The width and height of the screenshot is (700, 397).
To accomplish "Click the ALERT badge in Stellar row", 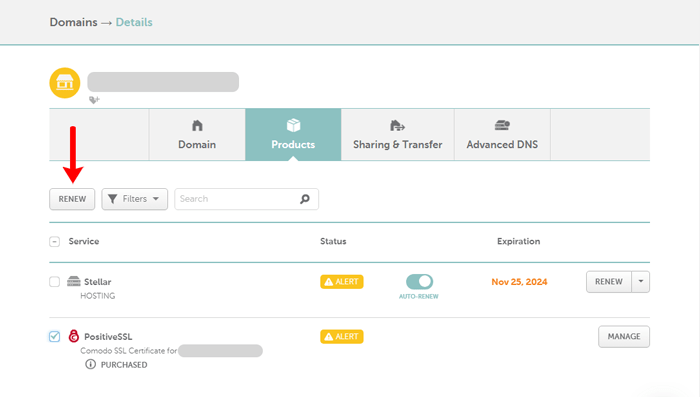I will coord(342,282).
